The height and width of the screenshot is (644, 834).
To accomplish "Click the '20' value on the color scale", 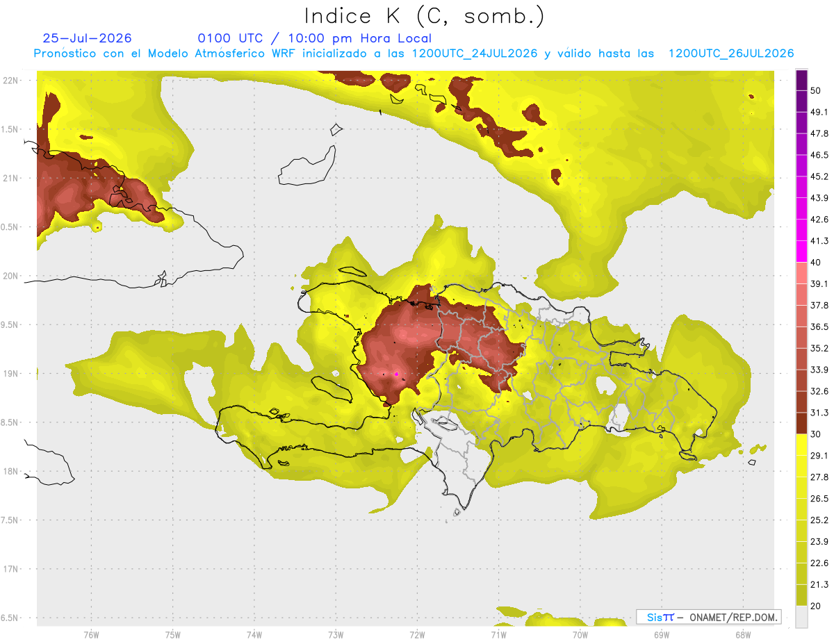I will click(816, 606).
